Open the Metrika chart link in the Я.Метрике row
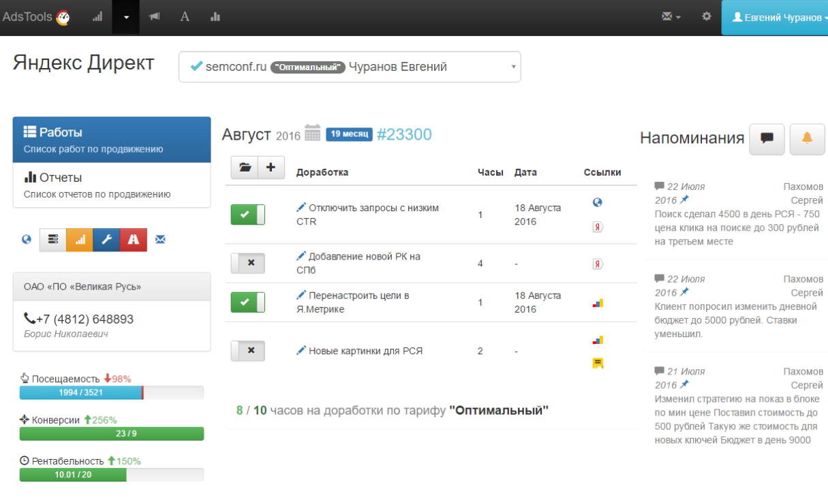 tap(598, 303)
